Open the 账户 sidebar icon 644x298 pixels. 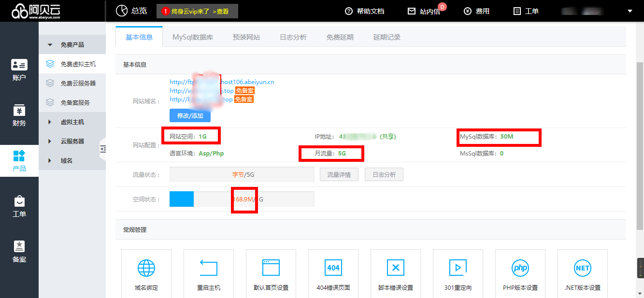pos(19,65)
